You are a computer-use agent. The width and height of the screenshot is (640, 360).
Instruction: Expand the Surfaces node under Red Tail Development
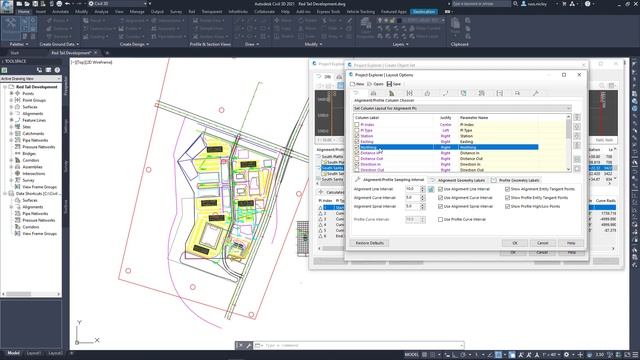coord(11,107)
